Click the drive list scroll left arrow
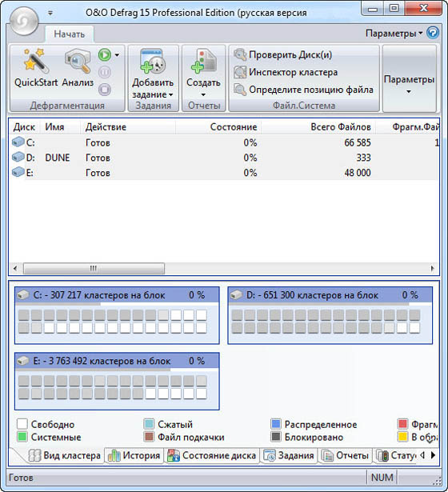 tap(14, 268)
